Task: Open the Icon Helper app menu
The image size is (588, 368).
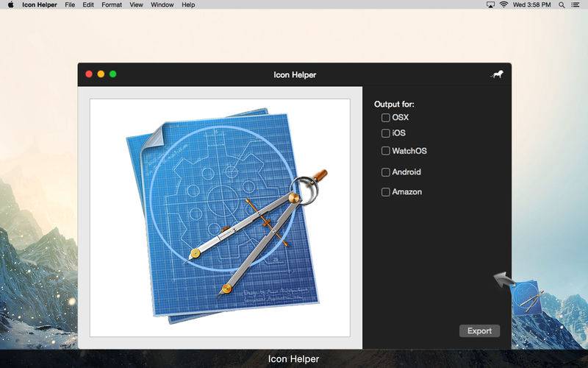Action: [40, 5]
